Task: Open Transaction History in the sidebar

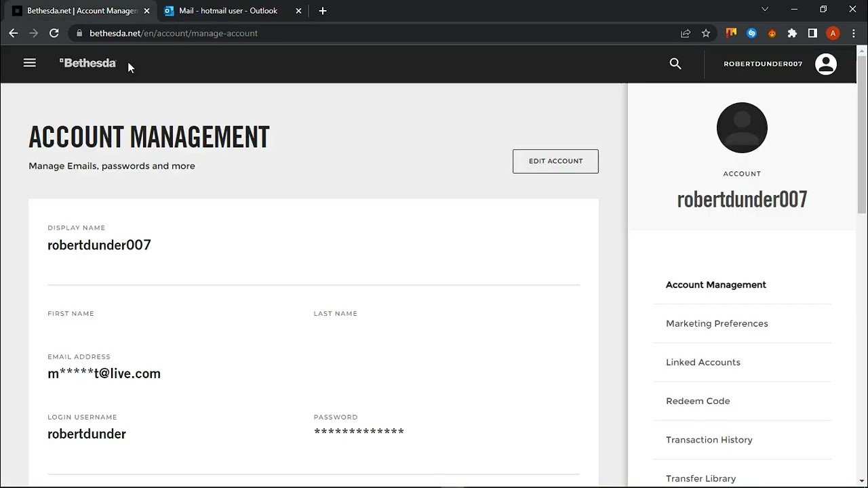Action: pos(709,440)
